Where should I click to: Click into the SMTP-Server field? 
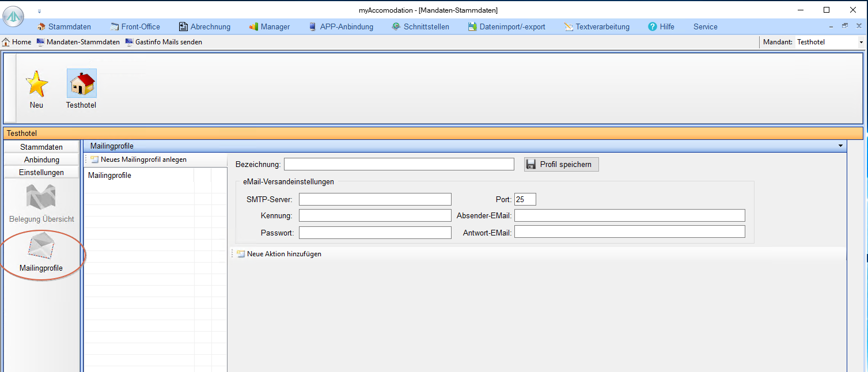(375, 199)
